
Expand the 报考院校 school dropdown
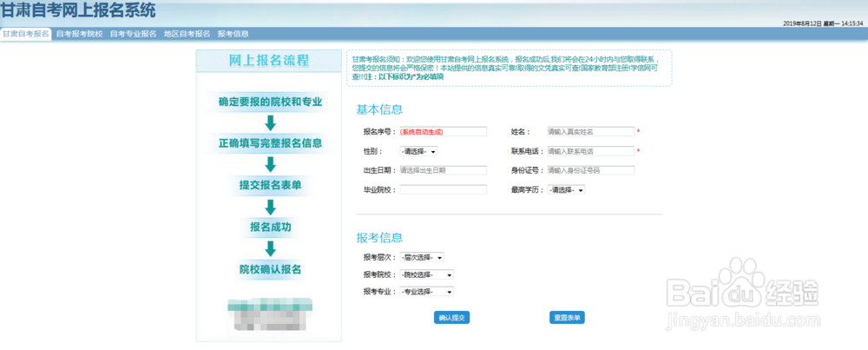click(426, 274)
